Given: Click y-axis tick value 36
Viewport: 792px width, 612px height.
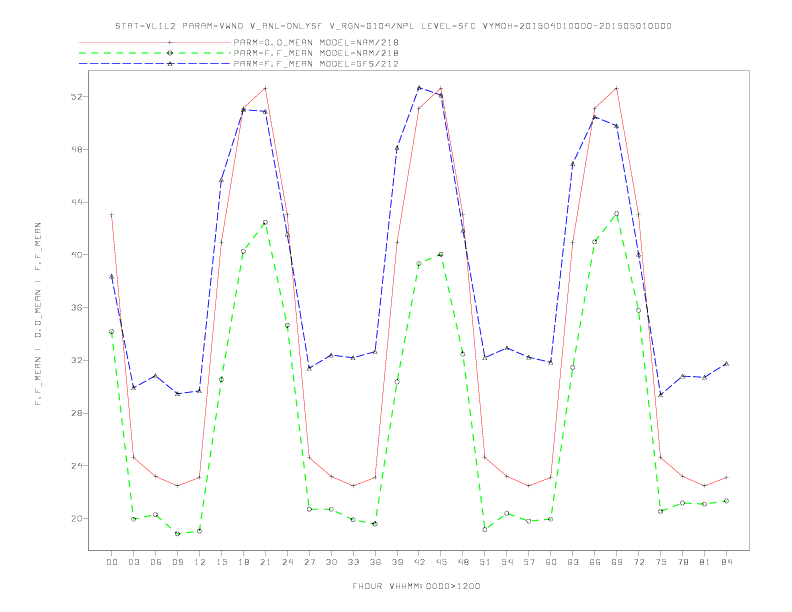Looking at the screenshot, I should tap(77, 308).
